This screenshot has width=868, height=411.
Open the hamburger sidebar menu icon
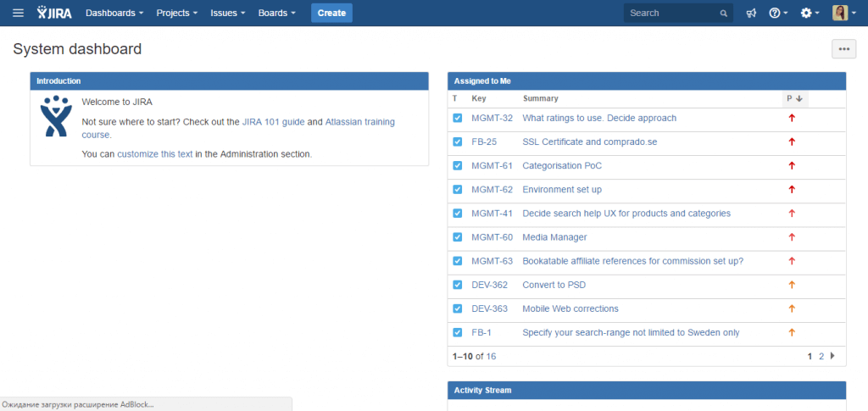pyautogui.click(x=19, y=13)
